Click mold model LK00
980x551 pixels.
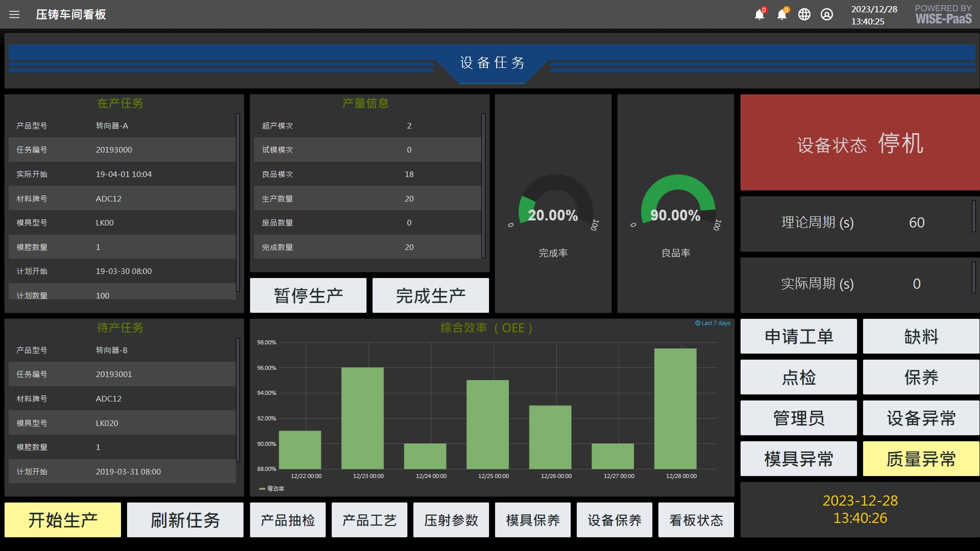105,223
